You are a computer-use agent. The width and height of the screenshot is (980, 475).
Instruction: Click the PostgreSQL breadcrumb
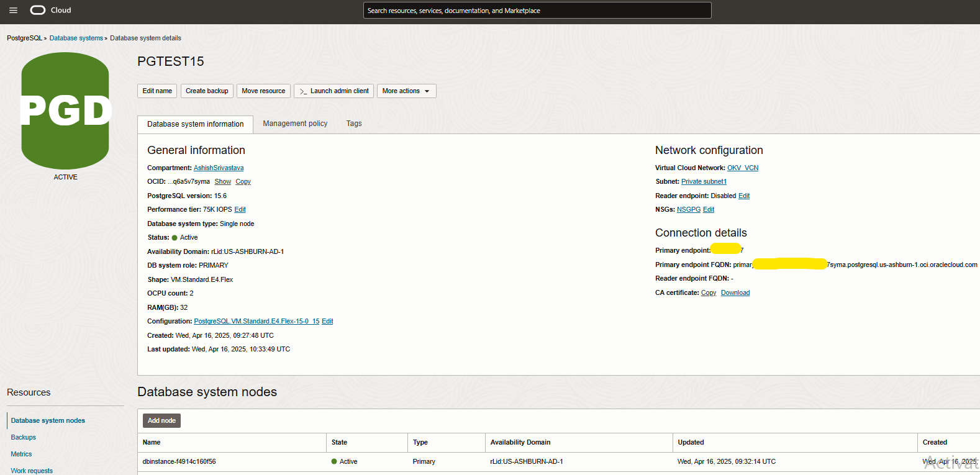[24, 38]
